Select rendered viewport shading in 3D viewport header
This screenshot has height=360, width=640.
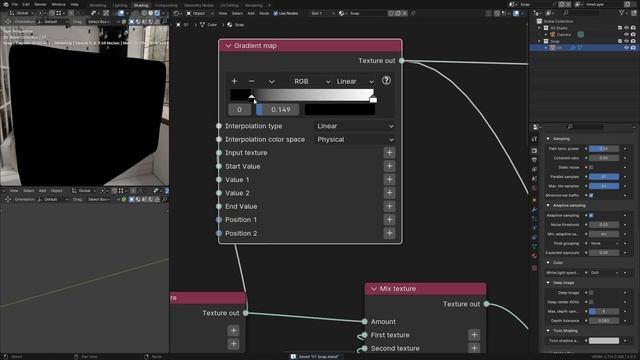157,13
